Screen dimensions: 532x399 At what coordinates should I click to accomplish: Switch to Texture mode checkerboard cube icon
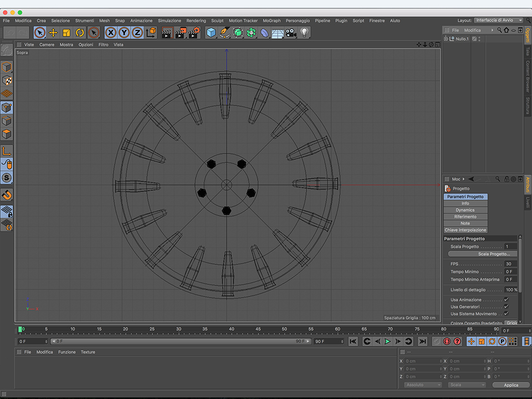click(7, 81)
